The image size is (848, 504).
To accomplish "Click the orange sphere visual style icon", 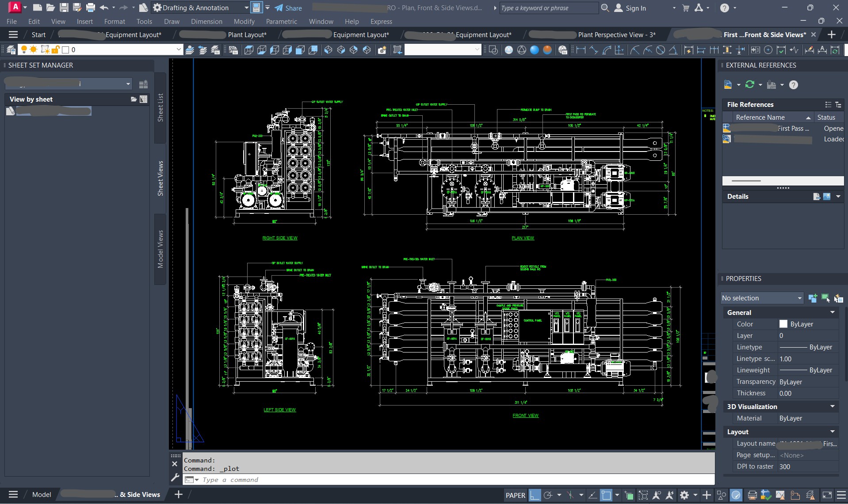I will 547,50.
